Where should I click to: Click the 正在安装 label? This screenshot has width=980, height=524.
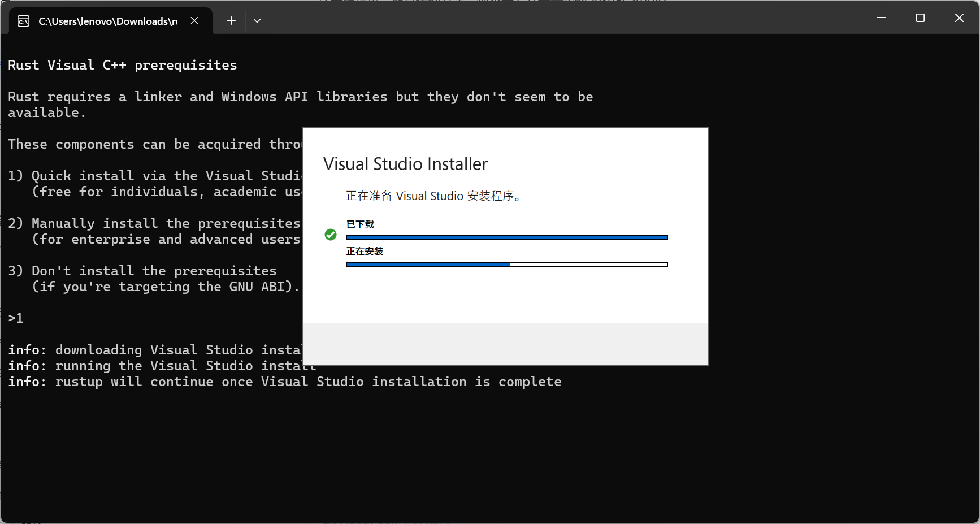coord(365,252)
